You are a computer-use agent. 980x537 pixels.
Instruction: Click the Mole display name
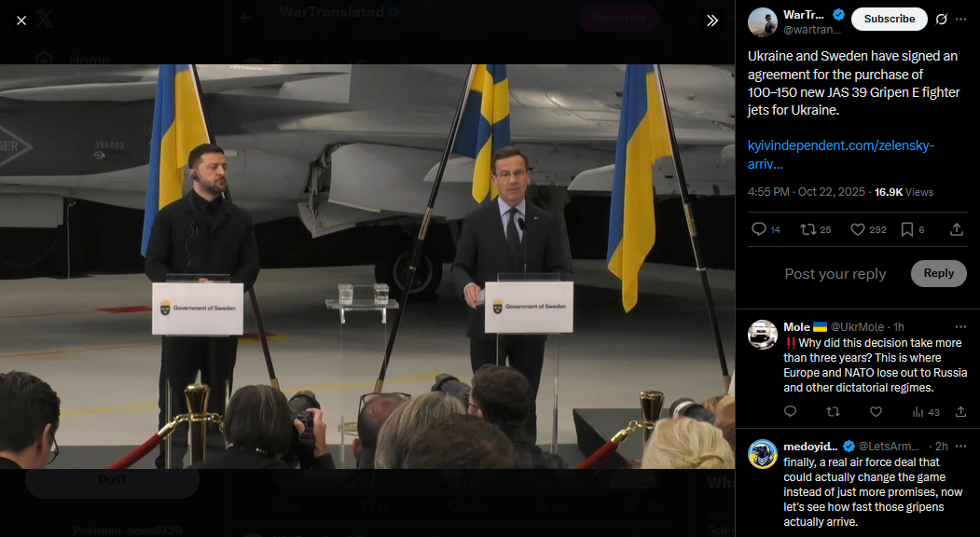[x=796, y=327]
